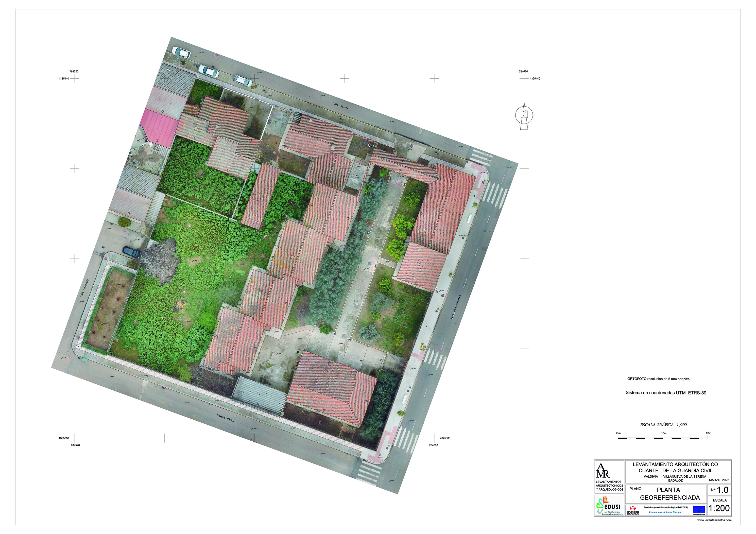Click the pink-roofed building at the left
Viewport: 756px width, 534px height.
tap(159, 128)
